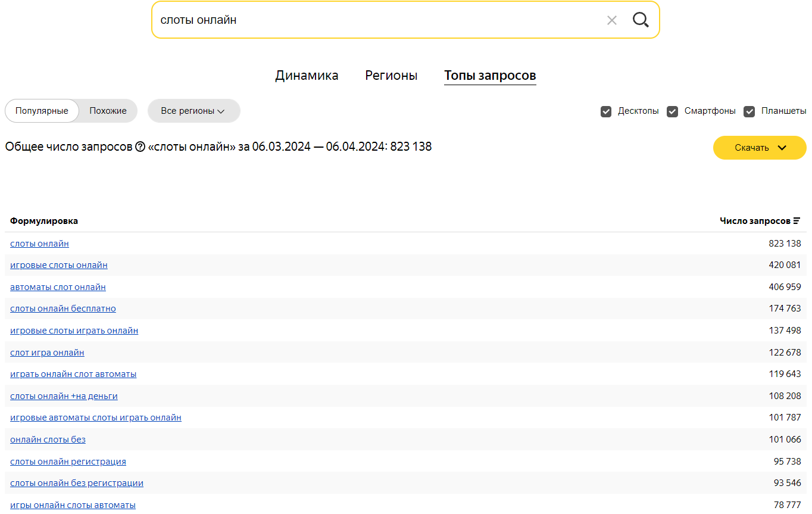Click the Формулировка column header
Viewport: 812px width, 514px height.
(44, 221)
